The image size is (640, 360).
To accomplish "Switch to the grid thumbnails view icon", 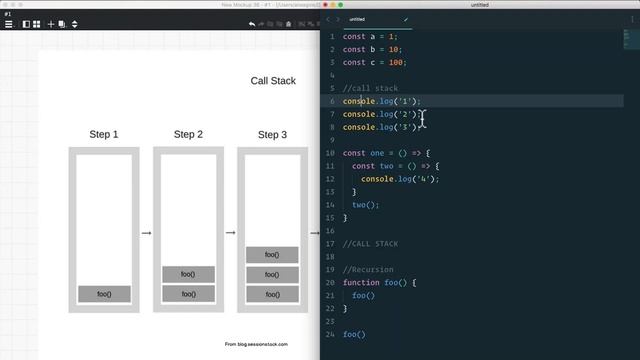I will 37,24.
